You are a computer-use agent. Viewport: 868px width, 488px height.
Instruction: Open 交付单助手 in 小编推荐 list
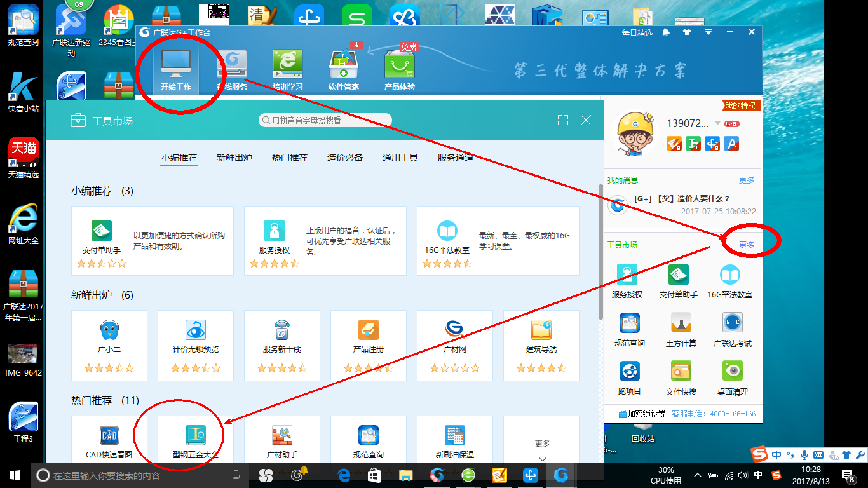tap(153, 240)
